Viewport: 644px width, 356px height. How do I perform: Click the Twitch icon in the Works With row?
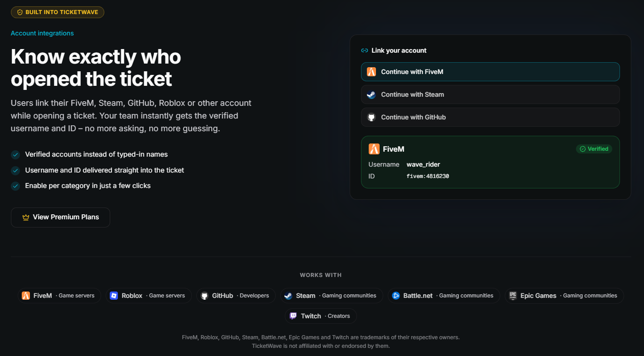tap(293, 316)
